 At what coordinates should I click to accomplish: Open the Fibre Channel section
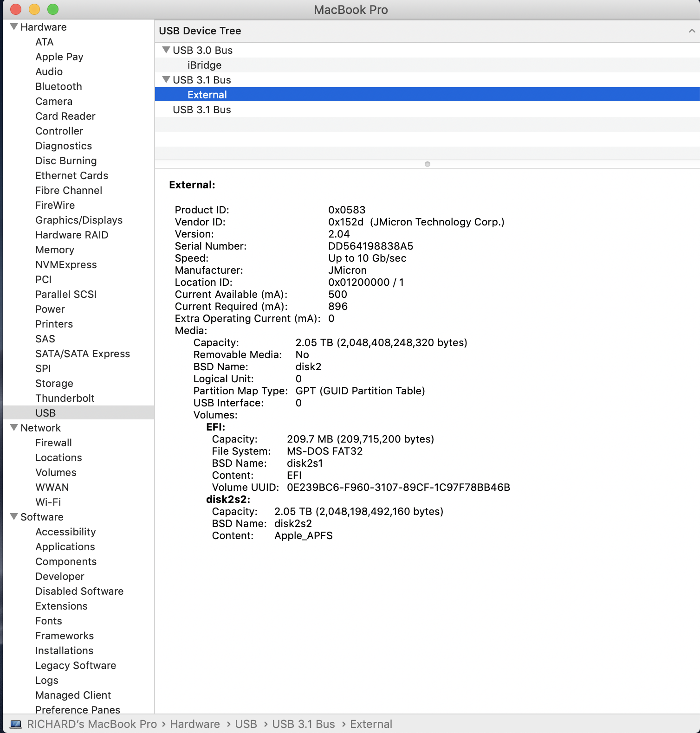69,190
